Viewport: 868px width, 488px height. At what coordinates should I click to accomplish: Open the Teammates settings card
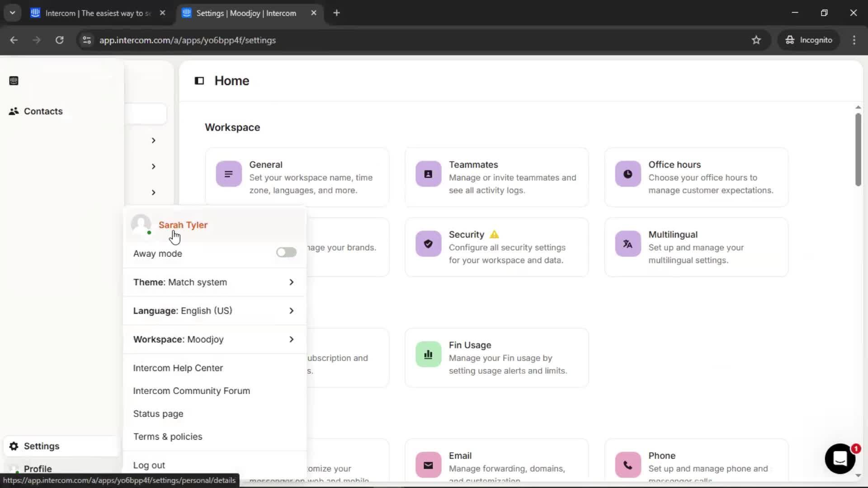(x=497, y=177)
